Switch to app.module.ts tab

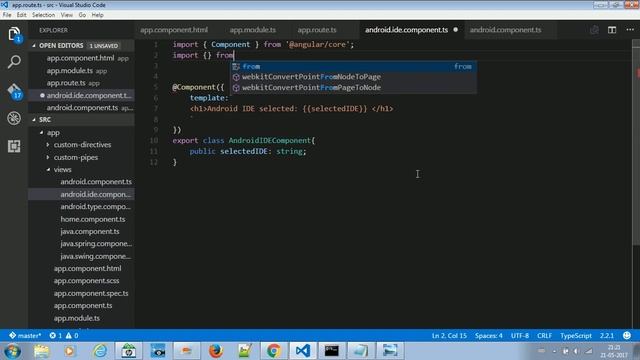click(x=252, y=30)
